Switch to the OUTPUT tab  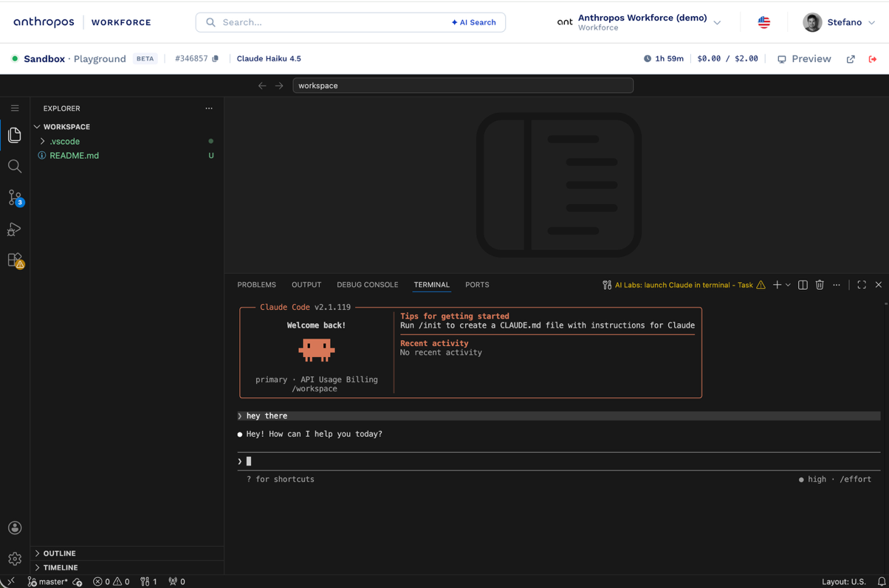pos(306,285)
